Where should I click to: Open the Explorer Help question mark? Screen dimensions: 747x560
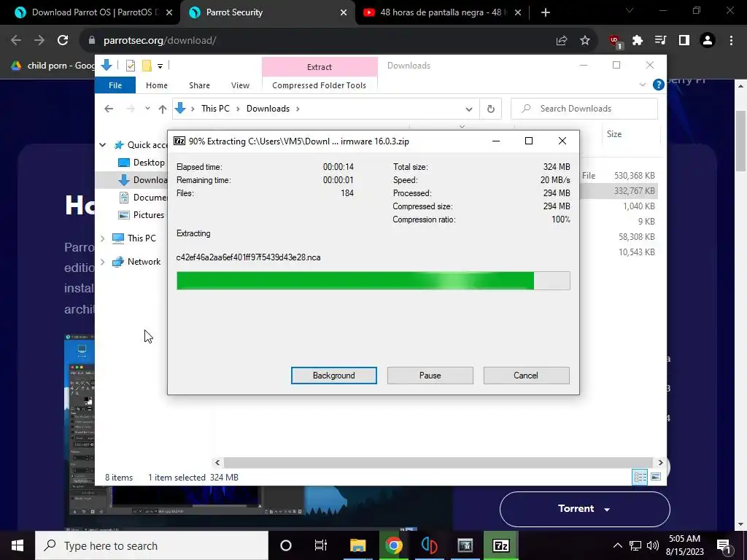pyautogui.click(x=659, y=85)
